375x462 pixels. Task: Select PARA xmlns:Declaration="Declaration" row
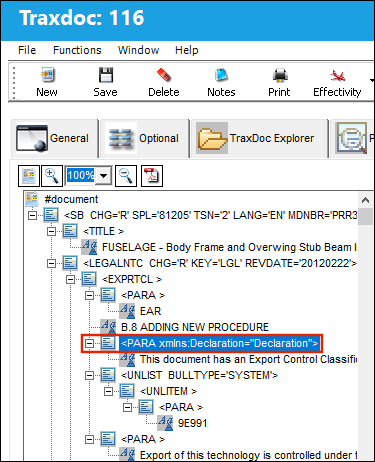click(x=220, y=343)
